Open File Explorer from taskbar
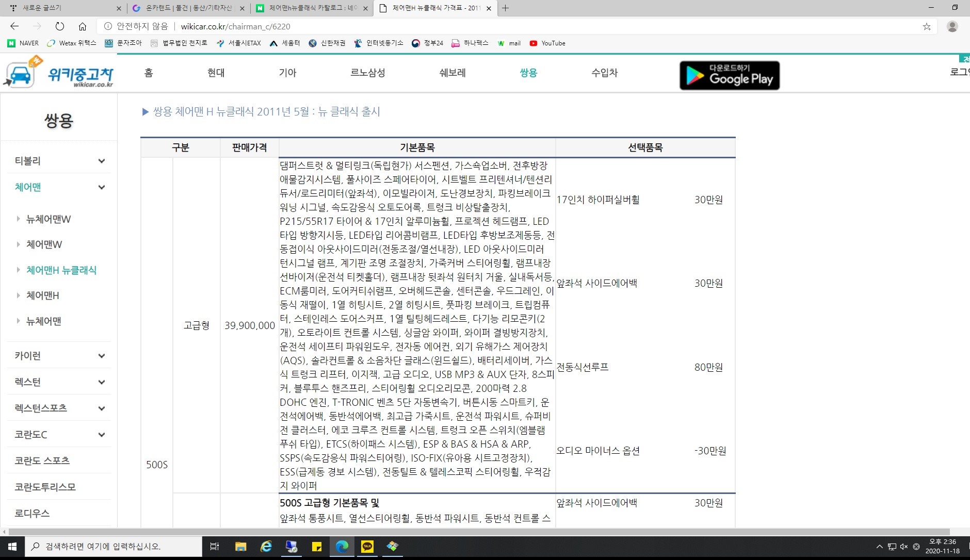The image size is (970, 560). point(240,547)
